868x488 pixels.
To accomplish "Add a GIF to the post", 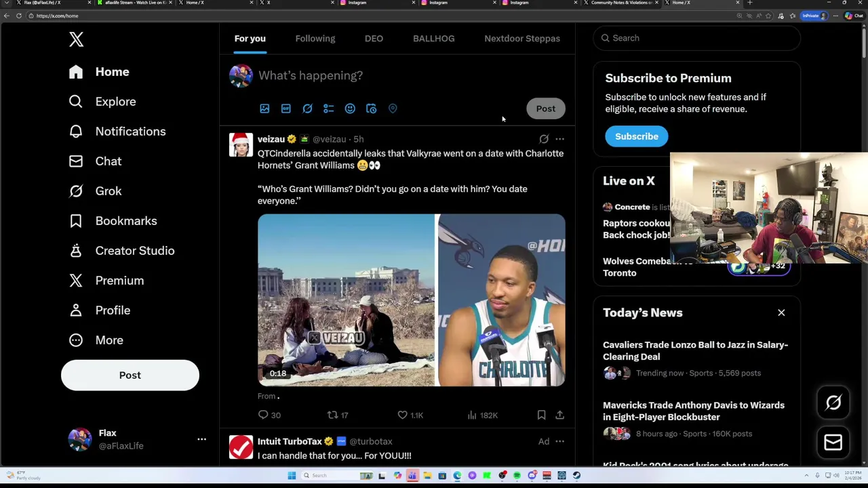I will (286, 108).
